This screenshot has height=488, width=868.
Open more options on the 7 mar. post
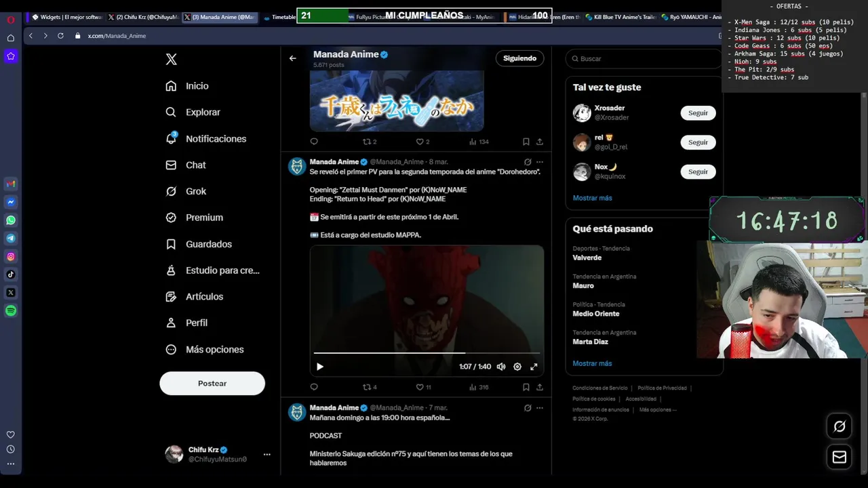pyautogui.click(x=540, y=408)
